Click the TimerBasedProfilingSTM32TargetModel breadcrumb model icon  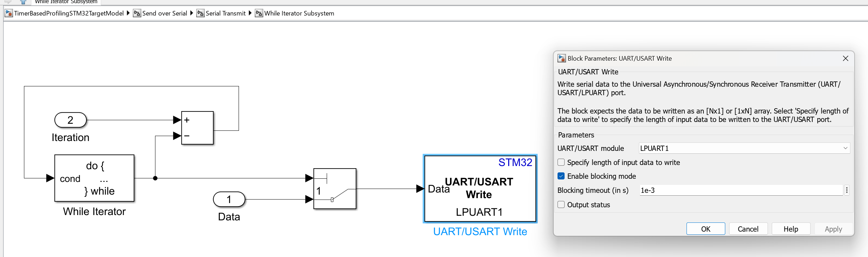tap(9, 13)
